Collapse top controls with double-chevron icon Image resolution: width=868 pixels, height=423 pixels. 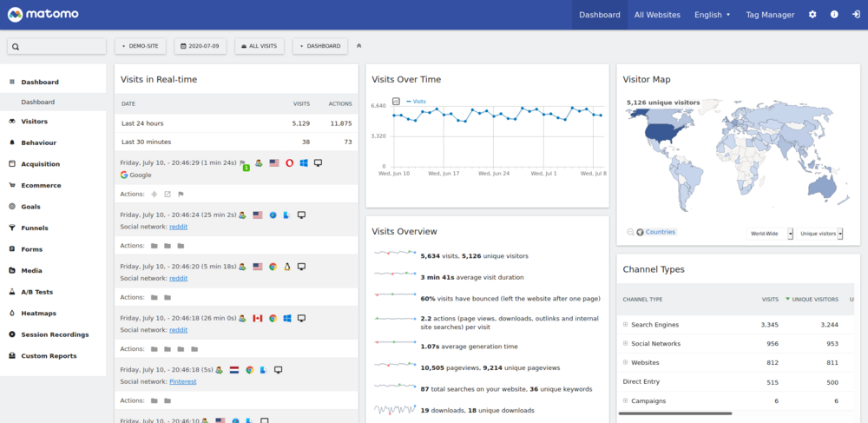(x=358, y=46)
